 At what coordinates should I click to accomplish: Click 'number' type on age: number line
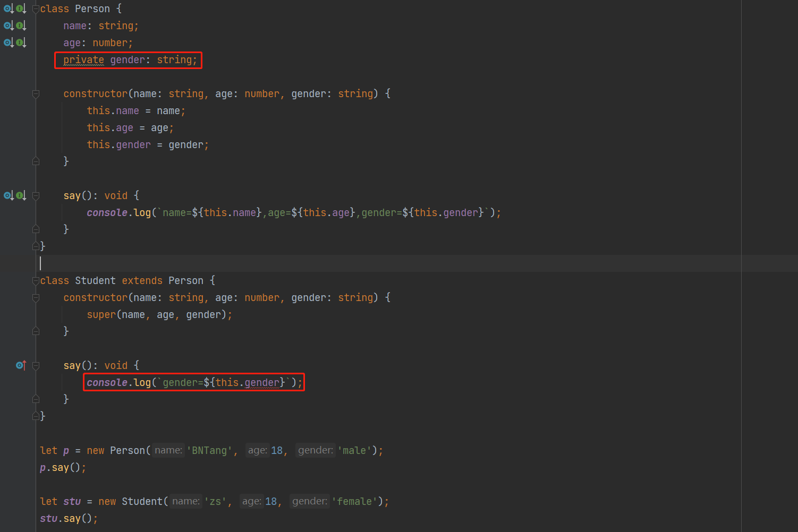(110, 43)
